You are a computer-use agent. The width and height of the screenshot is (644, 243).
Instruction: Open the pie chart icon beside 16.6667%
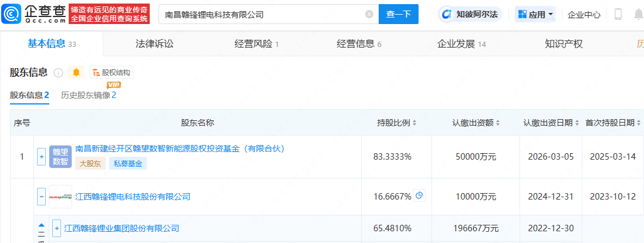pos(419,196)
